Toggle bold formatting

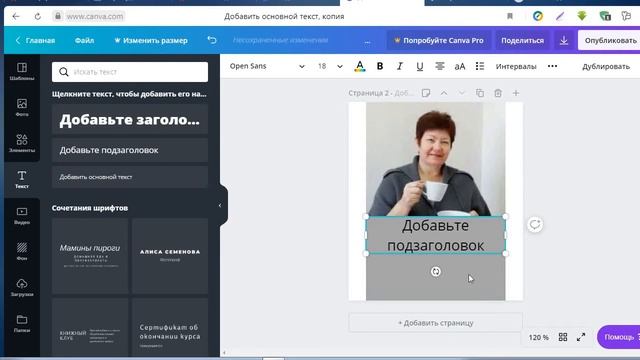(x=380, y=66)
